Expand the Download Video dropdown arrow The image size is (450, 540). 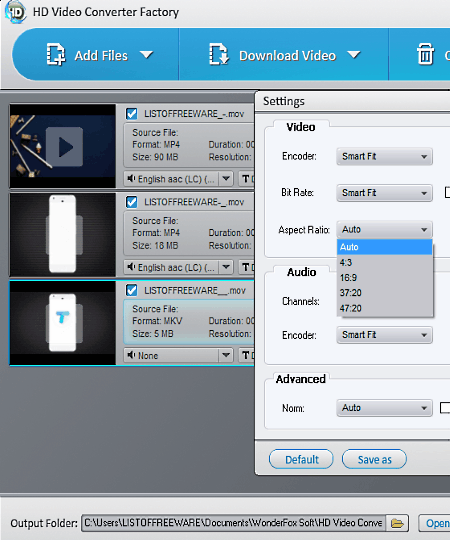click(354, 55)
